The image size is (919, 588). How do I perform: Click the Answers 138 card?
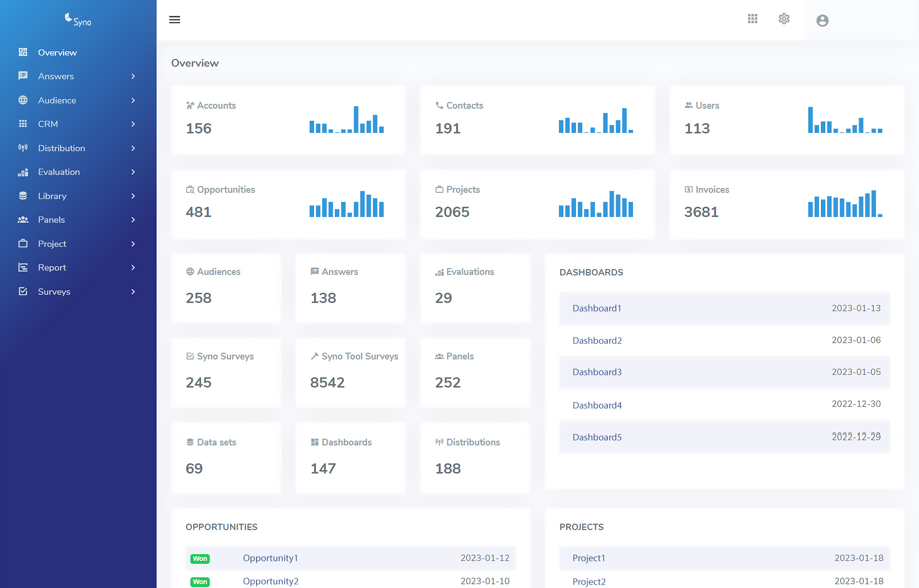pos(351,288)
